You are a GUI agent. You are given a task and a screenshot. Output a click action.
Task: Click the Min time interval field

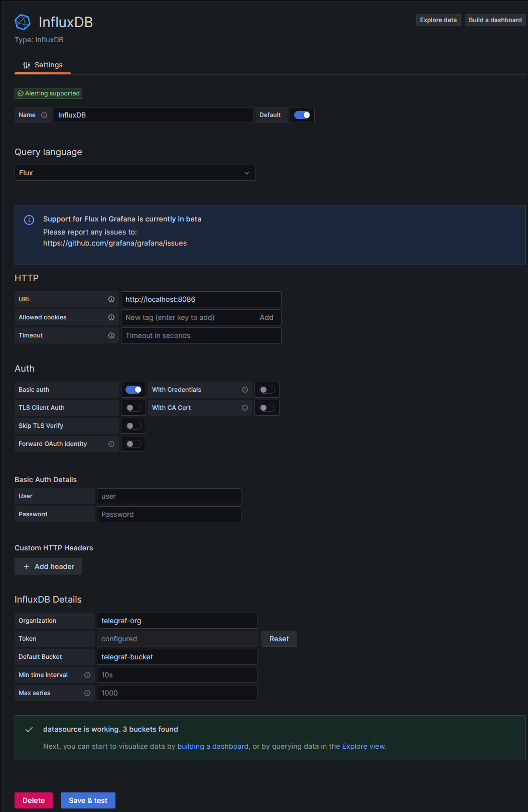click(177, 675)
